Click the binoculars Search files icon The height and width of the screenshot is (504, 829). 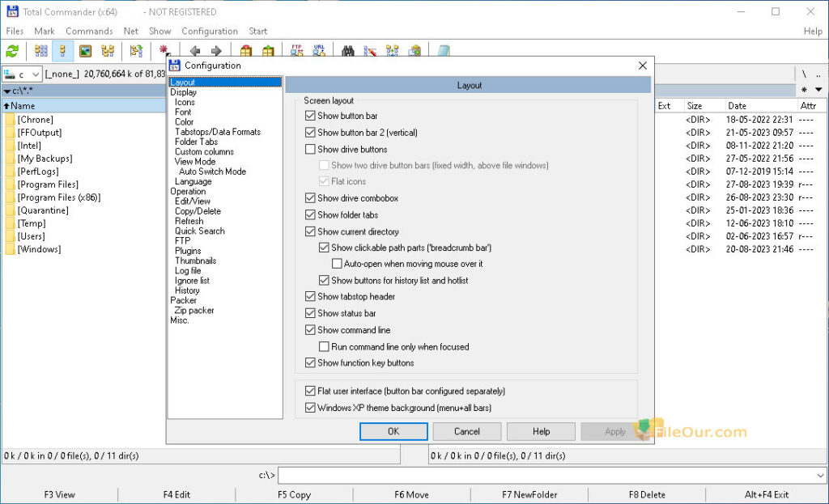[x=348, y=50]
